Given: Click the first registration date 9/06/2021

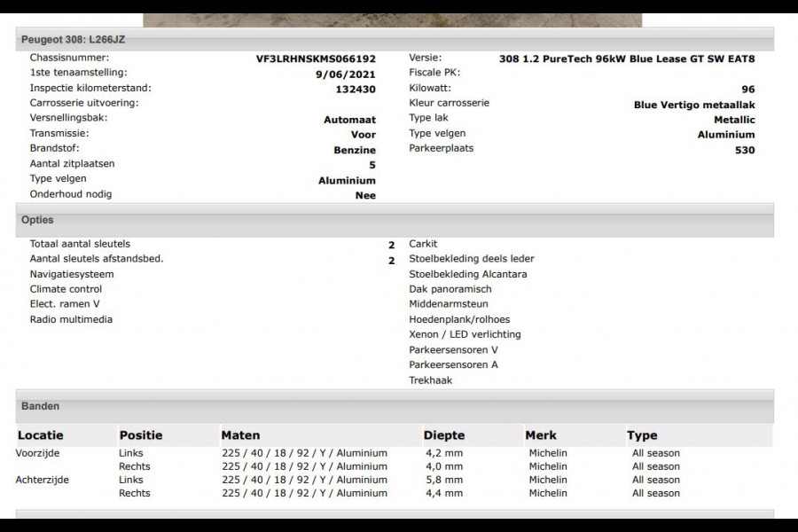Looking at the screenshot, I should (x=352, y=74).
